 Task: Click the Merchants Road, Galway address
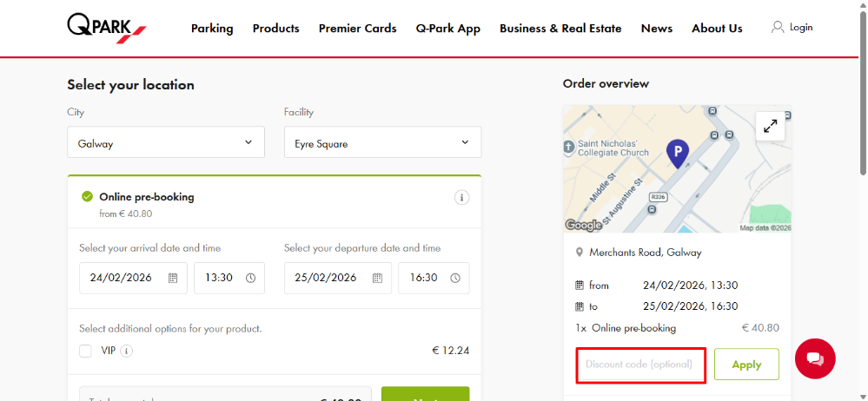(x=645, y=253)
